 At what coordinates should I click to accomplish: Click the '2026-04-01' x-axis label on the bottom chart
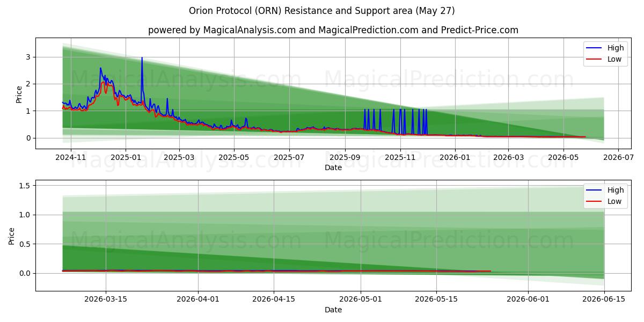click(x=198, y=299)
